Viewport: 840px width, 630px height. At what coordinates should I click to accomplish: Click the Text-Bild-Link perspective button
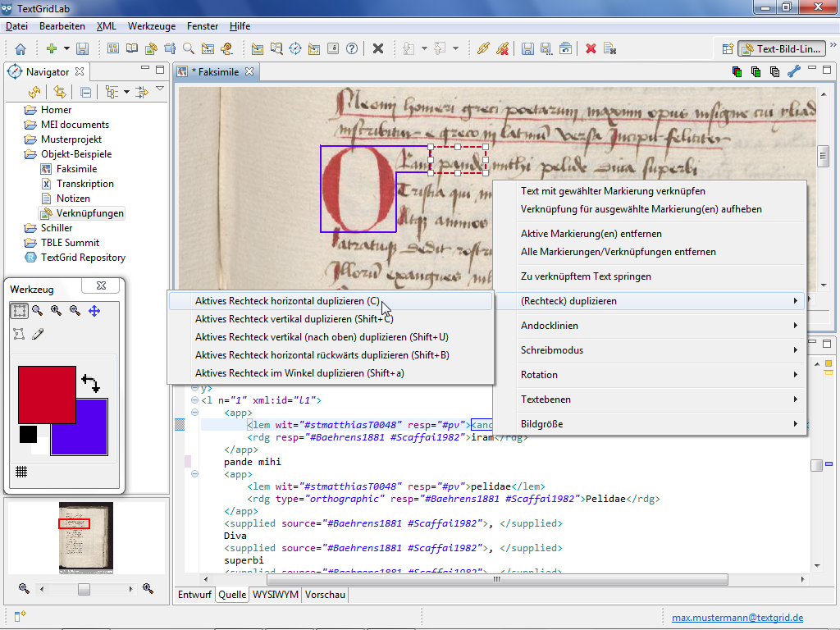[x=780, y=48]
